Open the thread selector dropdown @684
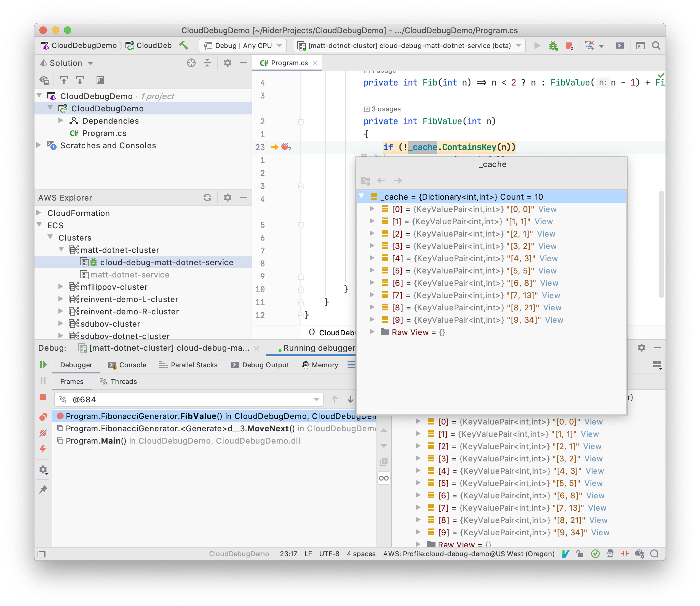This screenshot has width=700, height=606. [x=189, y=399]
